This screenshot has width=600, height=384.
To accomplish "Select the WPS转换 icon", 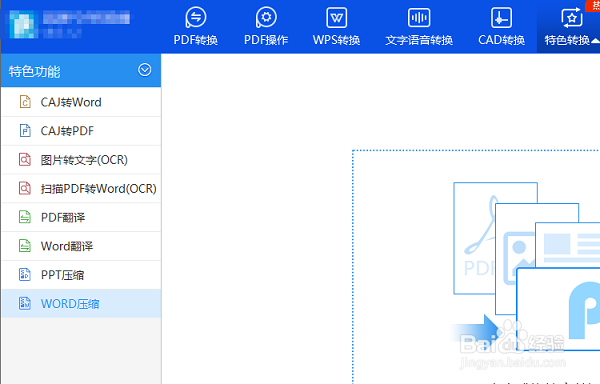I will pos(336,18).
